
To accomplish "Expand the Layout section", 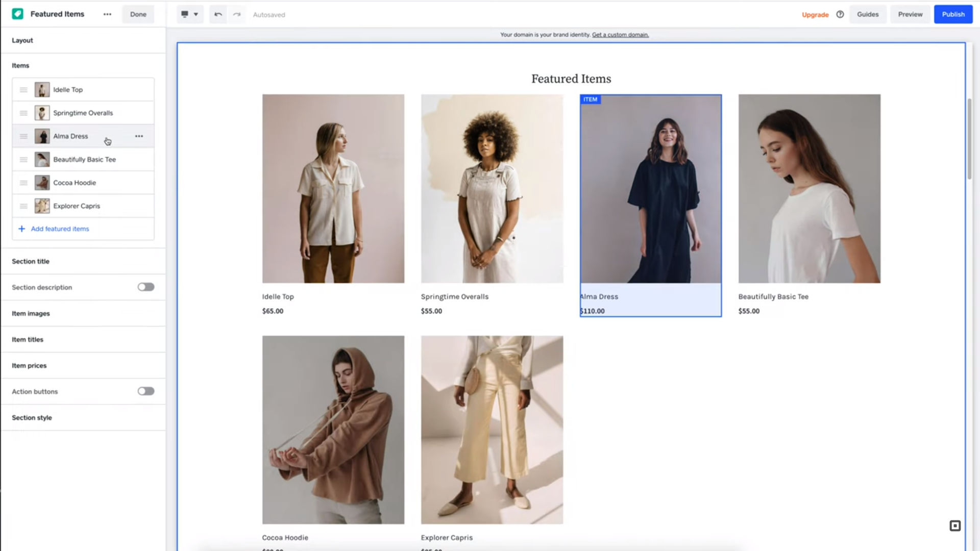I will (x=22, y=40).
